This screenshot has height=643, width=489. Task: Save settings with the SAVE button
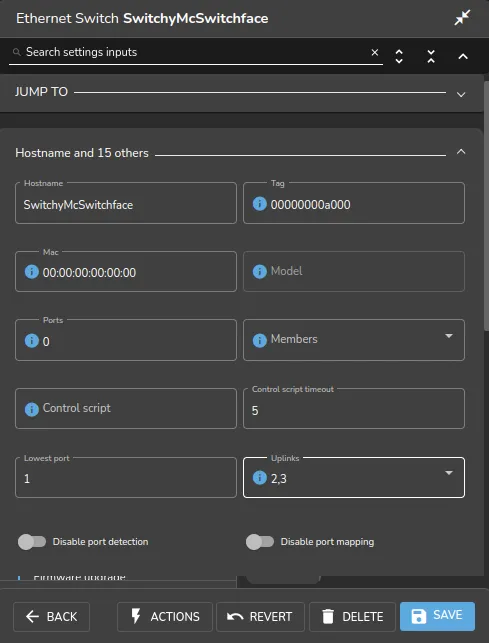(437, 616)
